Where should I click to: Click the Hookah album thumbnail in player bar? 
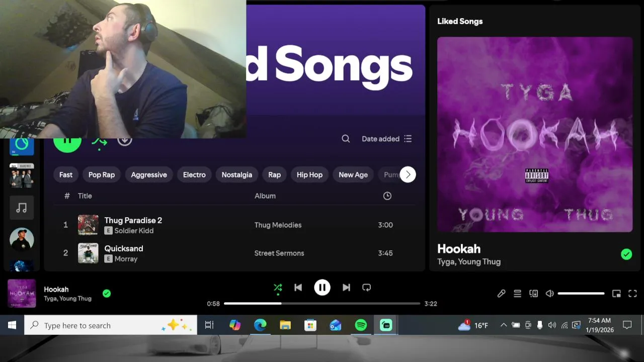pyautogui.click(x=22, y=294)
